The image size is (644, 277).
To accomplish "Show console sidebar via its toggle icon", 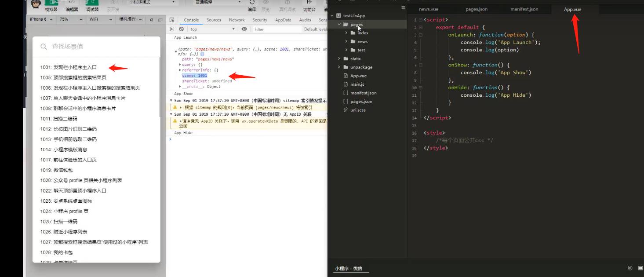I will pos(172,29).
